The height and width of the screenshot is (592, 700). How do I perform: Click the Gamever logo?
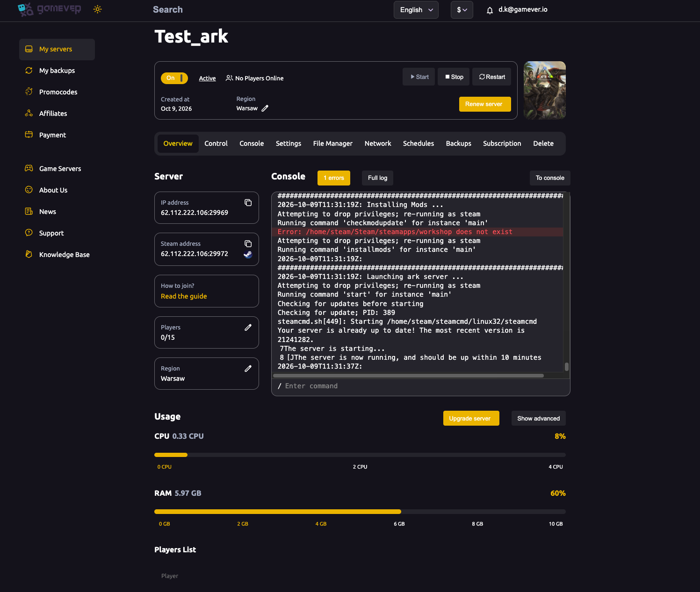[49, 9]
